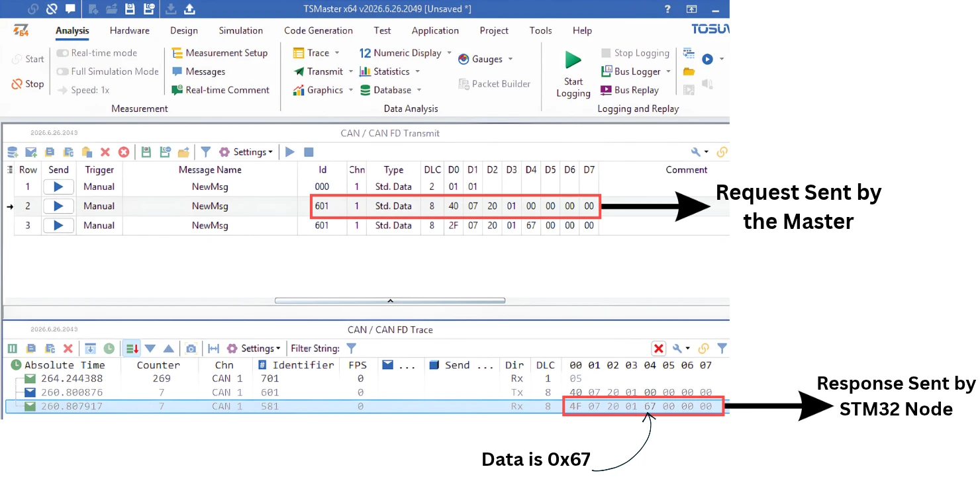Viewport: 980px width, 479px height.
Task: Toggle Full Simulation Mode switch
Action: pos(63,71)
